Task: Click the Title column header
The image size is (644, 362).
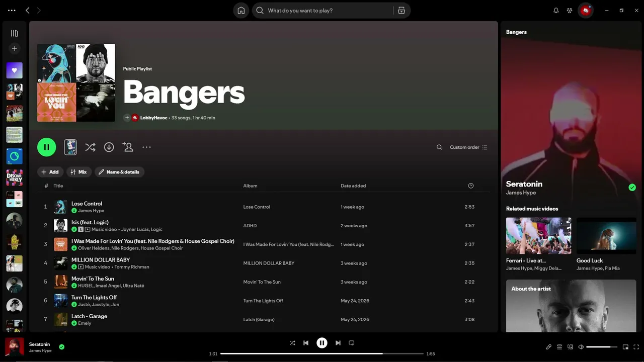Action: 58,186
